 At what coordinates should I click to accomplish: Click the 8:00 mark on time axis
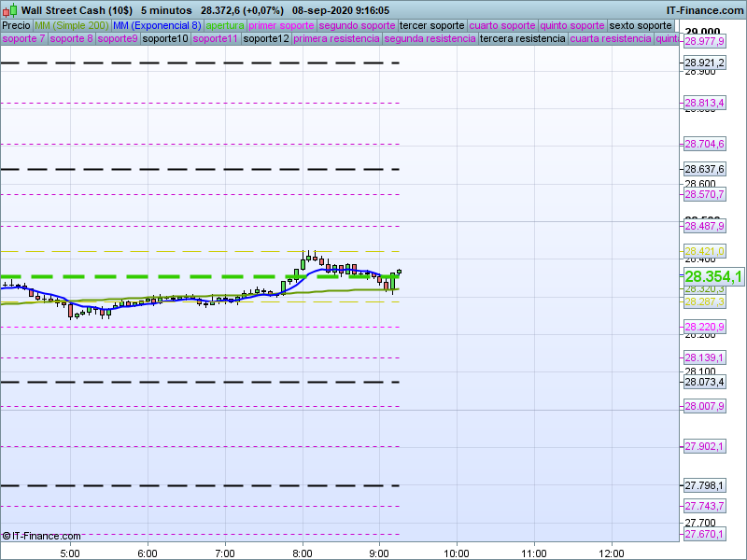click(x=302, y=552)
